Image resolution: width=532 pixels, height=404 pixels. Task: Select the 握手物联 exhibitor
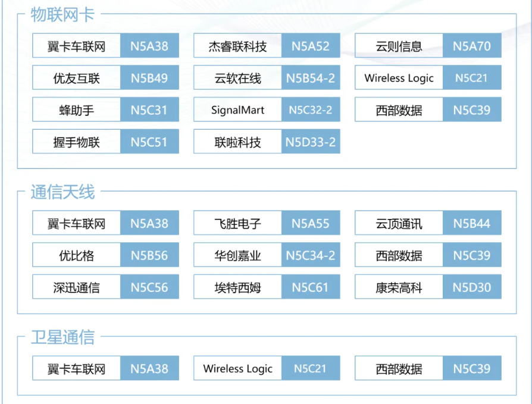point(76,142)
